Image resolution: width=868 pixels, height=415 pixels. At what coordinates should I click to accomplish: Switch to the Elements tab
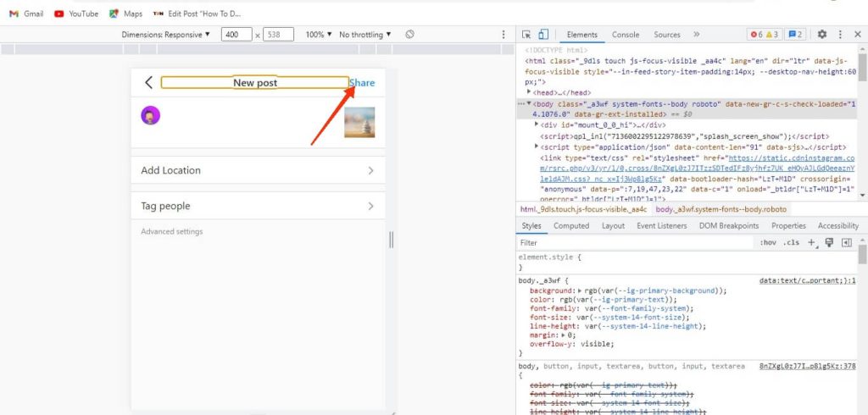click(581, 35)
